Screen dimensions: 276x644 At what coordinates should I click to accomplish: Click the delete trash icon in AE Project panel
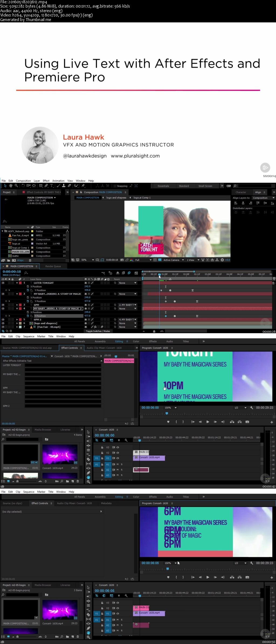coord(30,260)
